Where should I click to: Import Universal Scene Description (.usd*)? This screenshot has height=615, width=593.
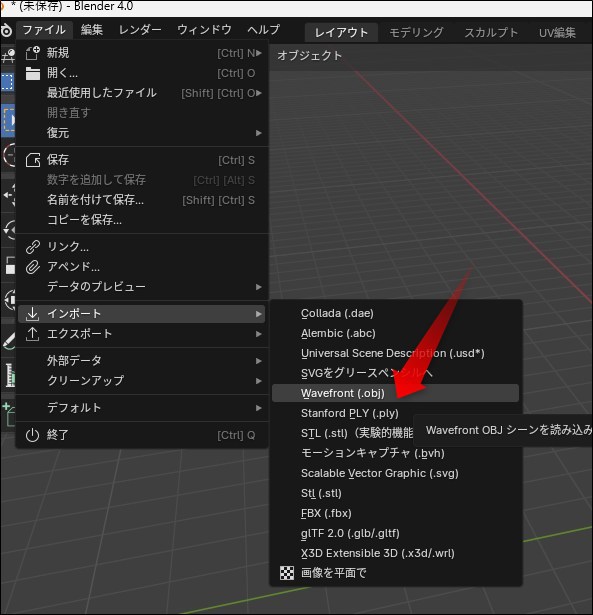pyautogui.click(x=395, y=353)
